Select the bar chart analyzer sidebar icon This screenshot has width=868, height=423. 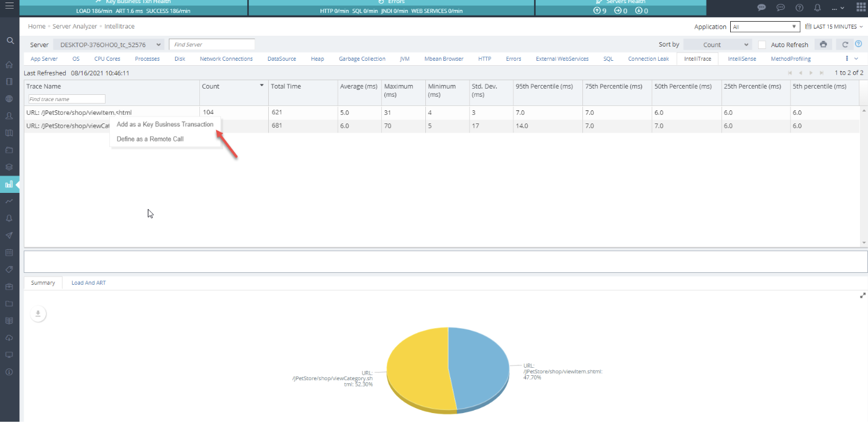point(9,184)
